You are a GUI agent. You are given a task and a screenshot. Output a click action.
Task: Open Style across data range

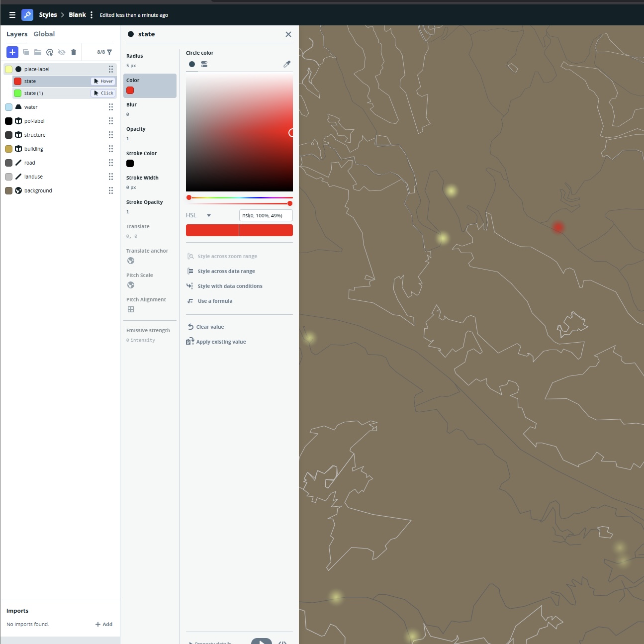[x=221, y=271]
